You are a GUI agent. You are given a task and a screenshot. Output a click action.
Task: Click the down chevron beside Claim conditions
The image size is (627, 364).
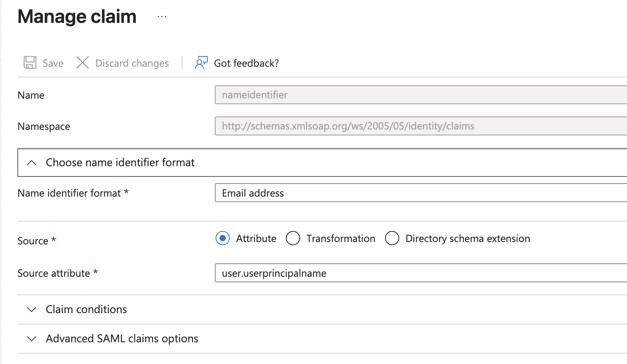pyautogui.click(x=32, y=310)
